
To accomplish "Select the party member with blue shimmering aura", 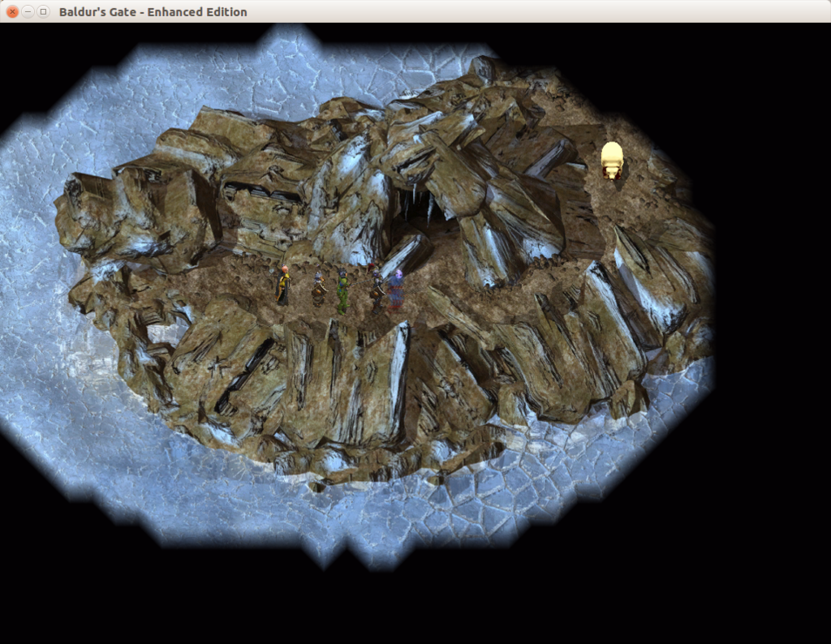I will (x=395, y=290).
